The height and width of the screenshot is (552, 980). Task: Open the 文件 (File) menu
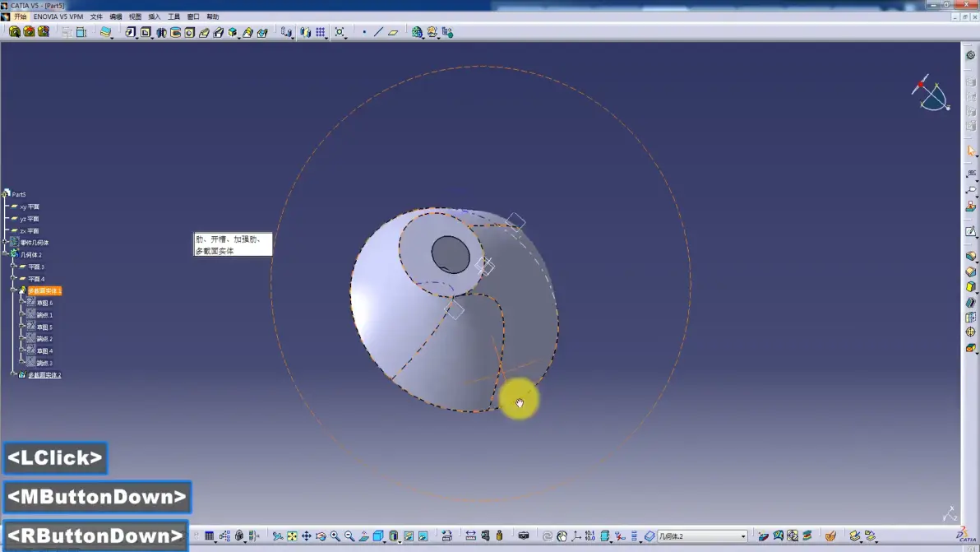(96, 17)
